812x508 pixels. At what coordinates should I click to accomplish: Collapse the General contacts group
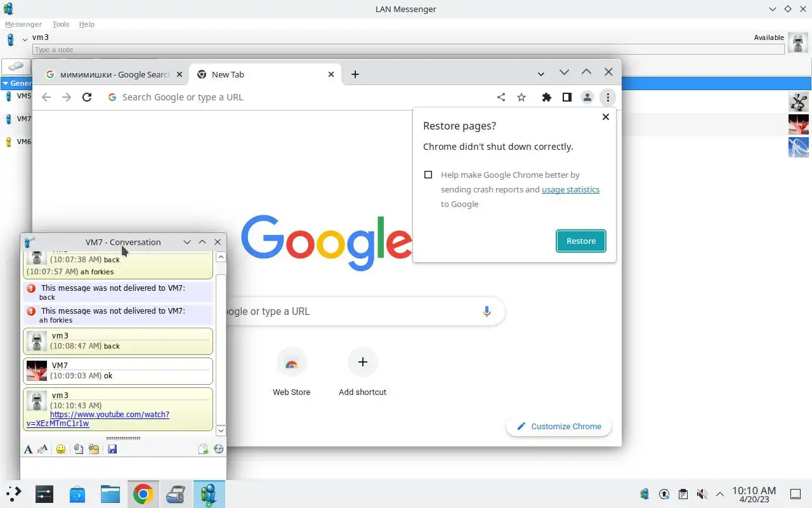point(5,83)
